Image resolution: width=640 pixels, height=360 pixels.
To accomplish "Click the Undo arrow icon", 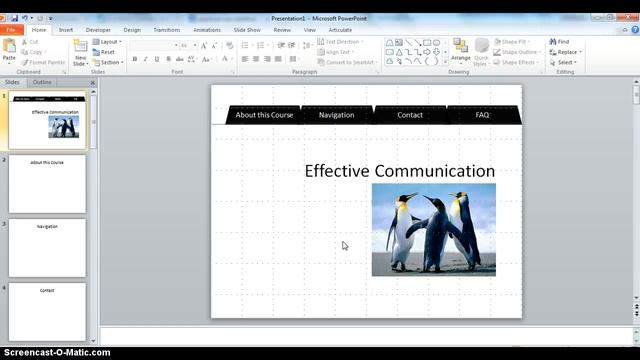I will click(25, 18).
